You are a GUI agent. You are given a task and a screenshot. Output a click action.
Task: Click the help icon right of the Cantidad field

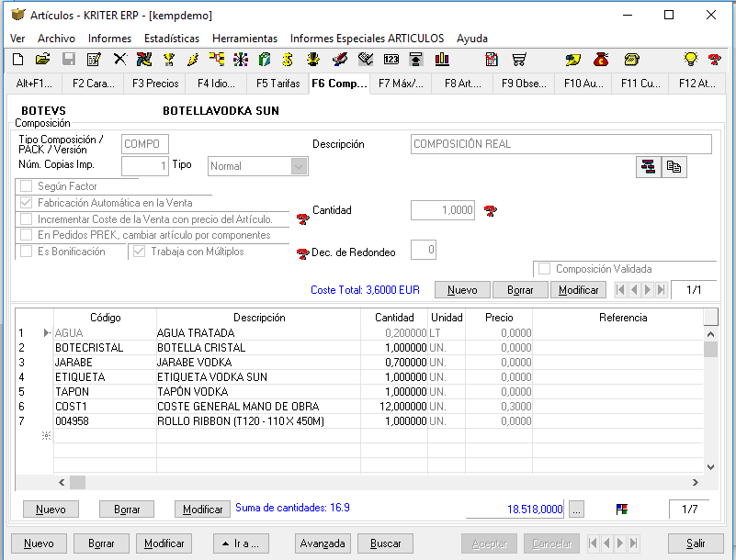click(491, 211)
